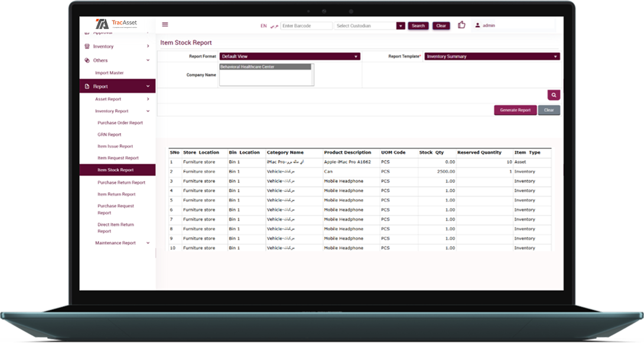644x343 pixels.
Task: Select GRN Report in the sidebar
Action: (109, 135)
